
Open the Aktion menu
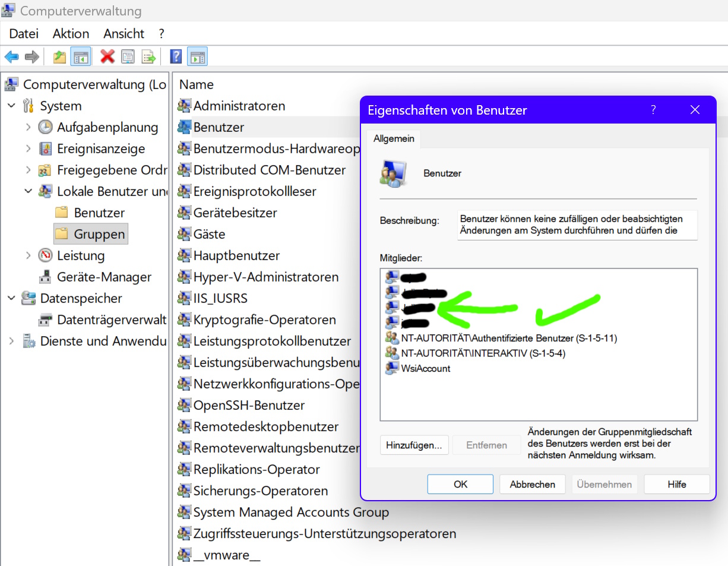tap(70, 34)
